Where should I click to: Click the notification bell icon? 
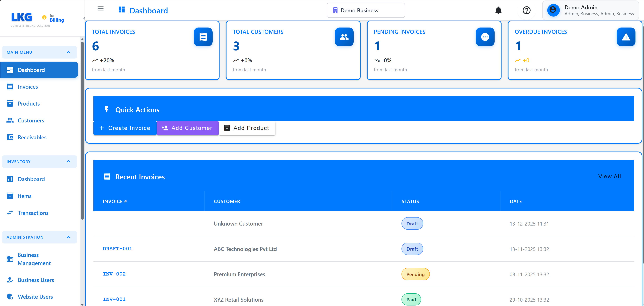tap(498, 10)
